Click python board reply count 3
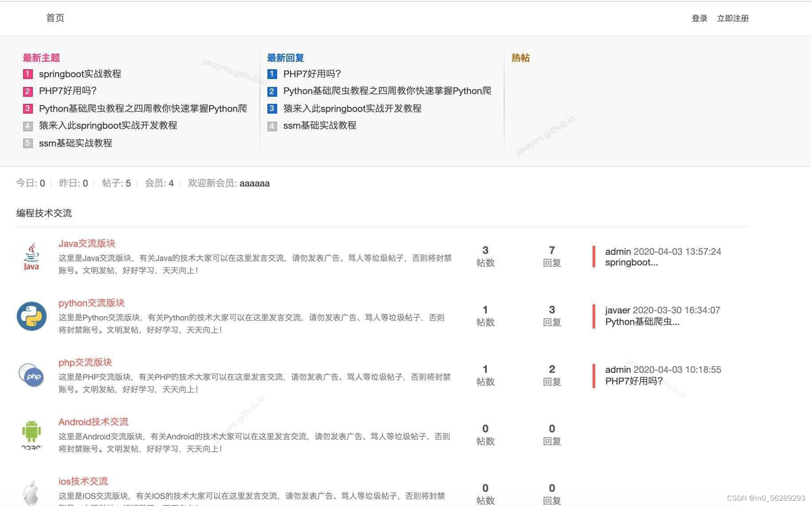The width and height of the screenshot is (812, 506). [x=552, y=310]
